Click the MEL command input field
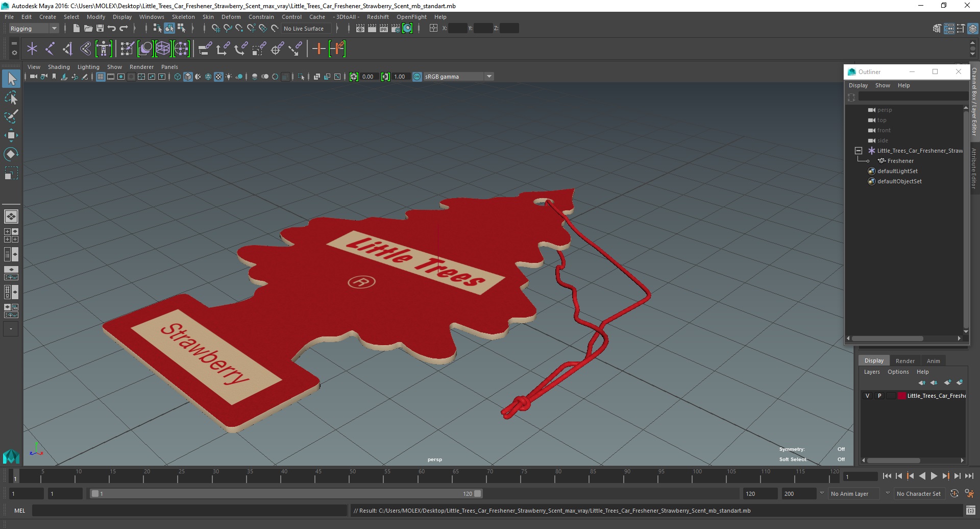The height and width of the screenshot is (529, 980). [x=189, y=510]
